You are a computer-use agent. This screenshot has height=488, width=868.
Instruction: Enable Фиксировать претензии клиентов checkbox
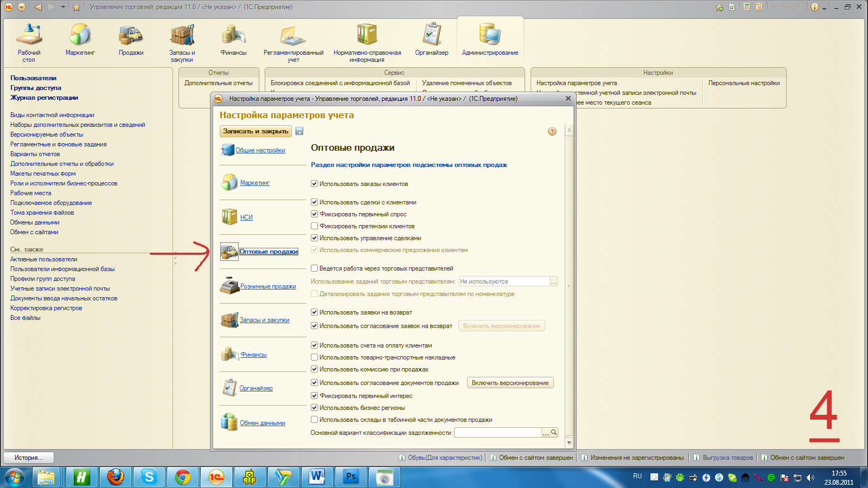tap(314, 226)
